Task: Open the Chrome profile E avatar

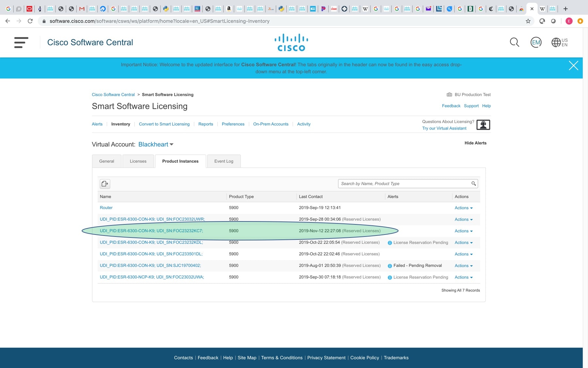Action: (x=569, y=21)
